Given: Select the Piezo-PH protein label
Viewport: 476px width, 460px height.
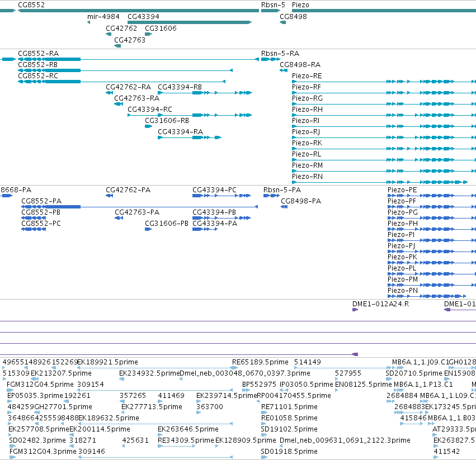Looking at the screenshot, I should tap(403, 224).
